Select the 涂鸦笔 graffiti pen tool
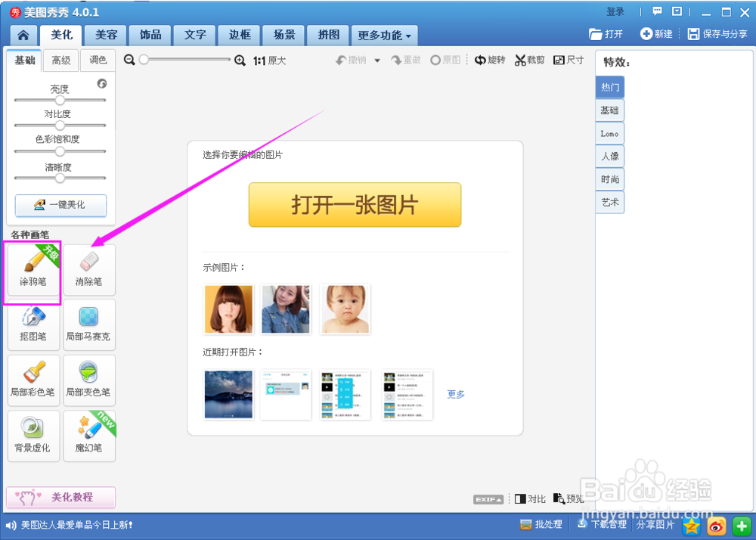The image size is (756, 540). 33,270
